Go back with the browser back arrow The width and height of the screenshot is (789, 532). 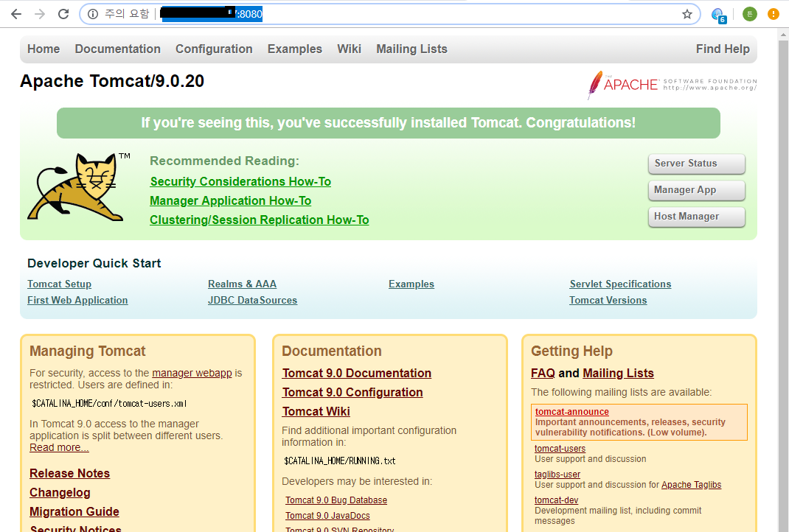[x=16, y=14]
